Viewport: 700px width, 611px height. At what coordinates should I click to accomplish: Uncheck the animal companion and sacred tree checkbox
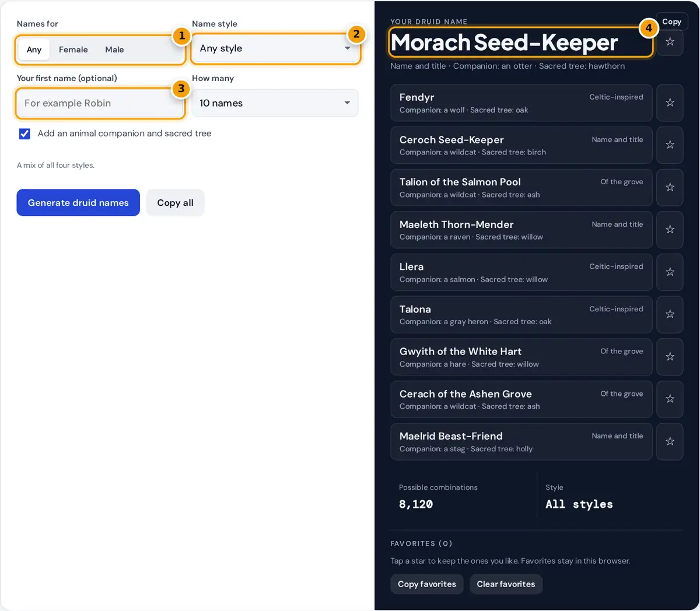point(24,134)
